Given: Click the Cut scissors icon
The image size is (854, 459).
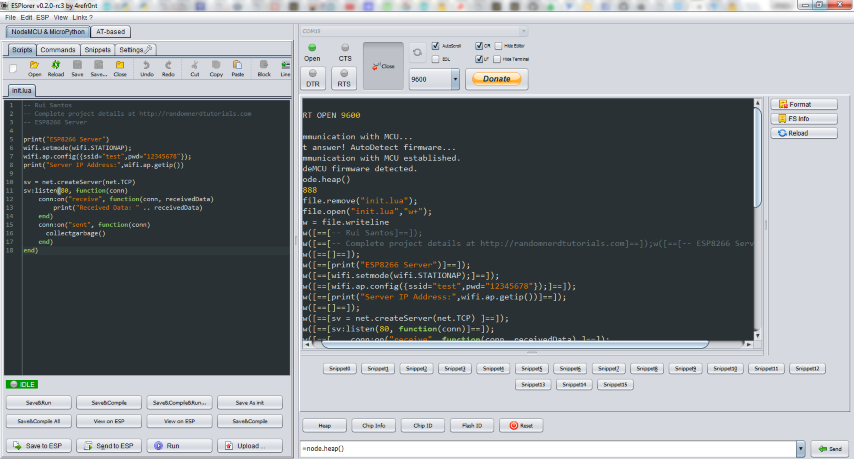Looking at the screenshot, I should (x=194, y=68).
